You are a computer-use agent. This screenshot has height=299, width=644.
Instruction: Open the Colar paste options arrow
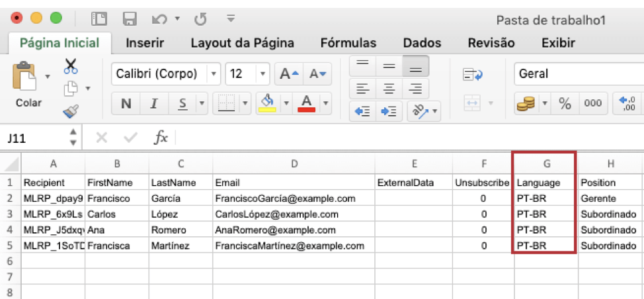[x=48, y=76]
